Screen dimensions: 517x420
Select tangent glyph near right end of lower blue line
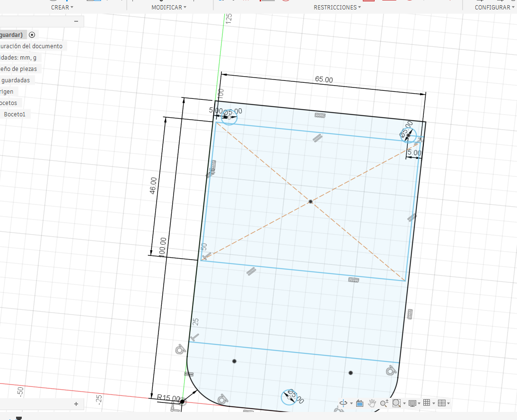[x=391, y=370]
